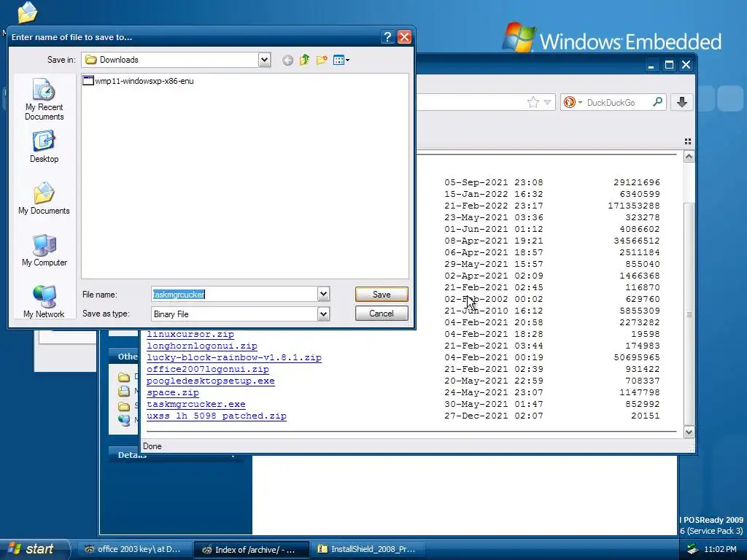Click taskmgrcucker.exe link

tap(196, 404)
